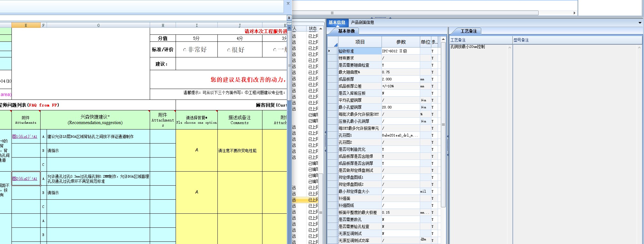Image resolution: width=644 pixels, height=244 pixels.
Task: Open the panel options dropdown arrow beside 产品剖面信息
Action: pos(640,23)
